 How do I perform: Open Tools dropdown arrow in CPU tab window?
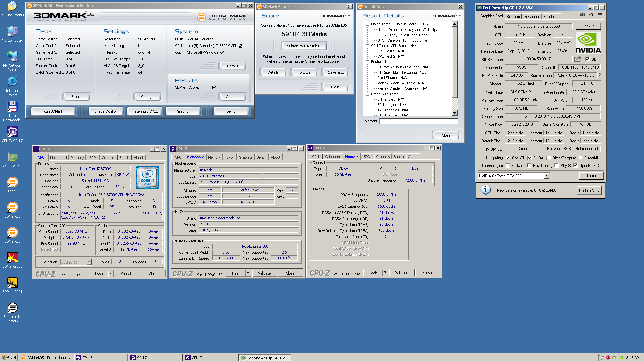pos(111,274)
